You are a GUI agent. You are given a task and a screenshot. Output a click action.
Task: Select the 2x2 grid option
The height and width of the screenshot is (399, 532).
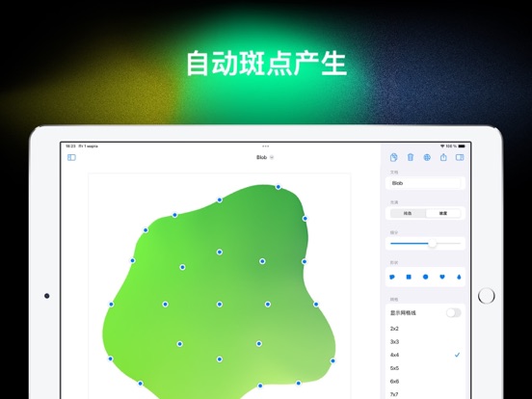click(x=425, y=329)
